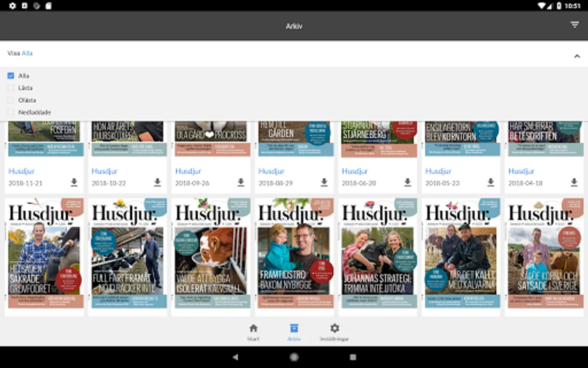Click the date text 2018-05-23
The image size is (588, 368).
(443, 183)
